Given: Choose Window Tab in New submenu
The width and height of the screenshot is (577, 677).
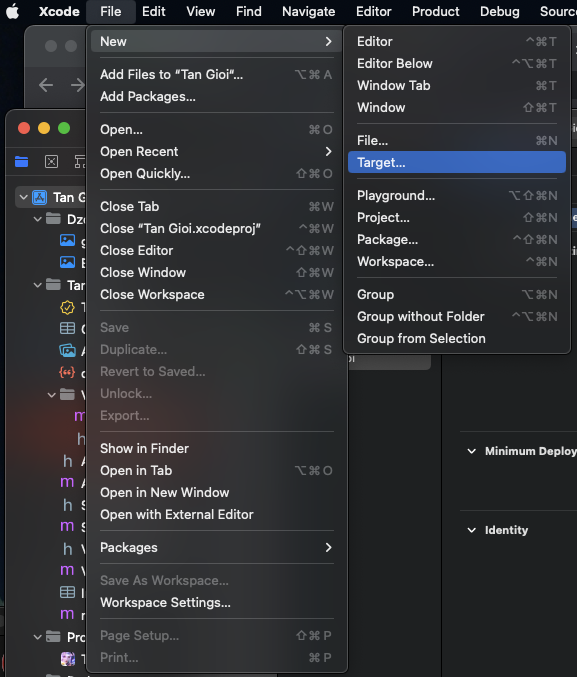Looking at the screenshot, I should point(457,85).
